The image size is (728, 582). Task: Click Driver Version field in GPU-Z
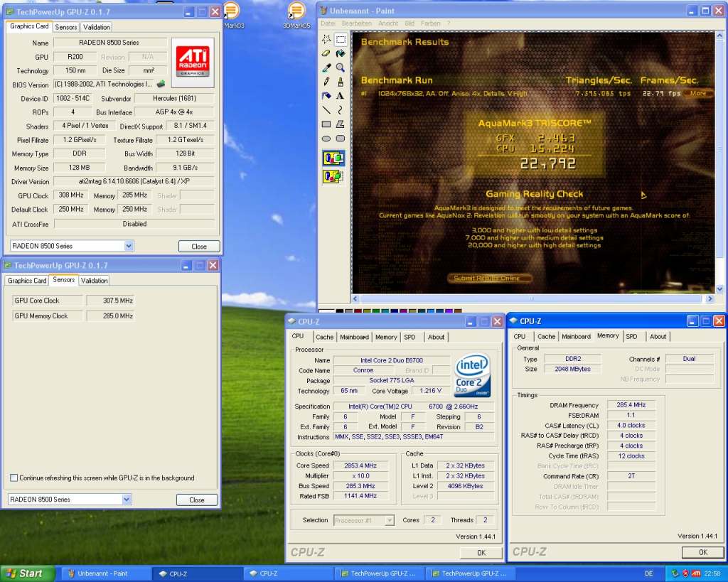(x=134, y=181)
